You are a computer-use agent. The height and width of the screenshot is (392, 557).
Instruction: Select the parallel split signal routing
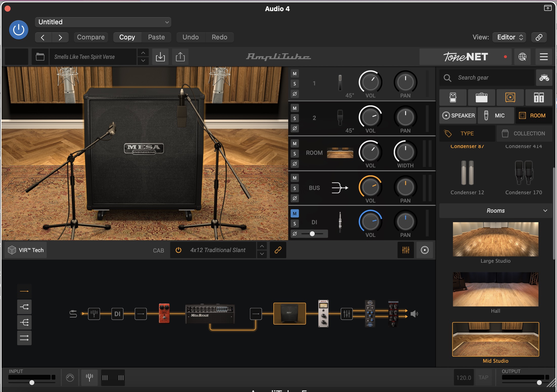24,307
